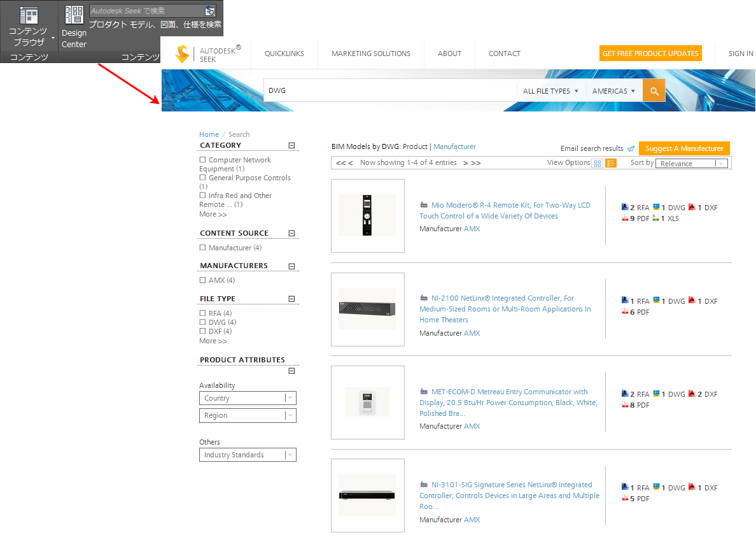The width and height of the screenshot is (756, 535).
Task: Open the Region availability dropdown
Action: [248, 415]
